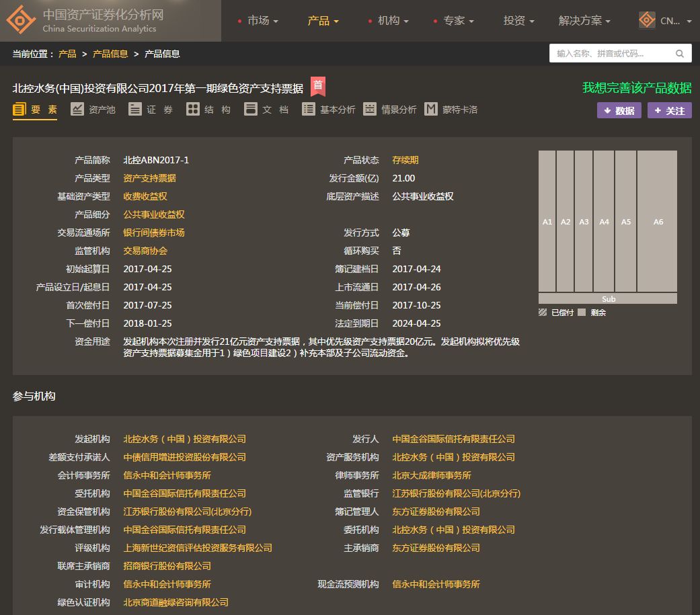
Task: Open 上海新世纪资信评估投资服务有限公司 link
Action: [x=198, y=548]
